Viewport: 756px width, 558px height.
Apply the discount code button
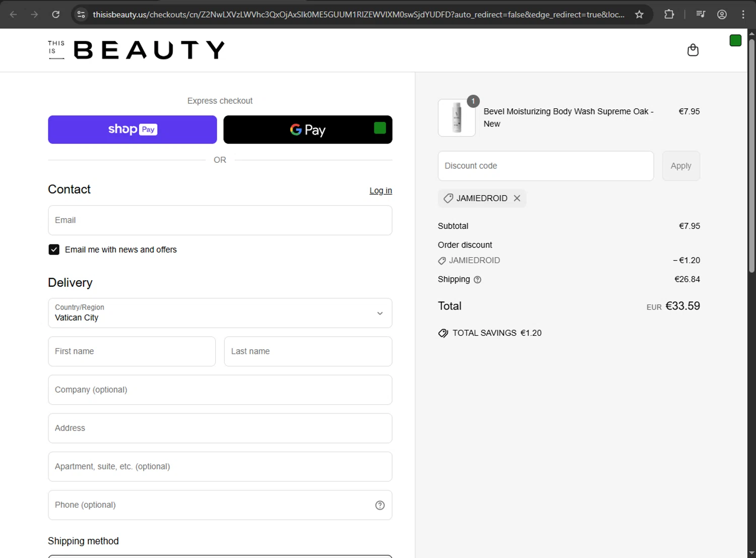coord(681,166)
